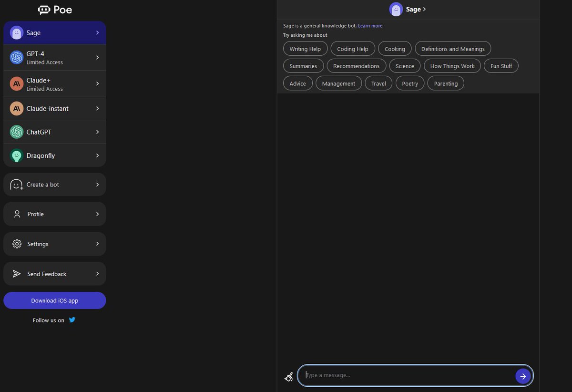Open the Profile page
The width and height of the screenshot is (572, 392).
pos(55,214)
